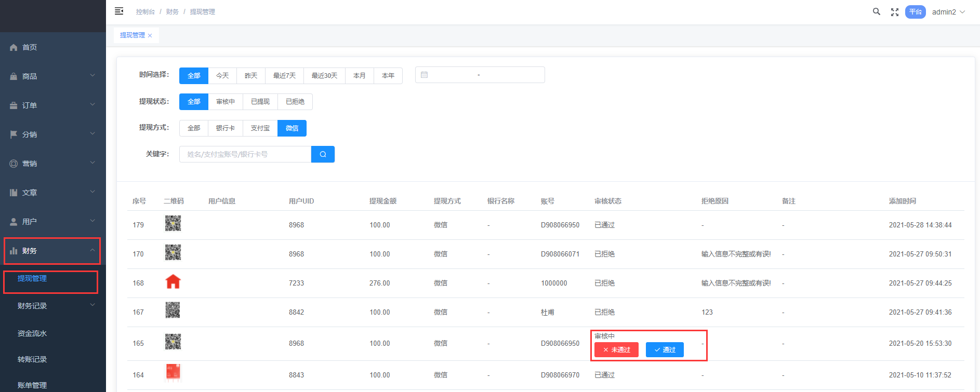Expand the 订单 menu chevron

click(x=92, y=104)
